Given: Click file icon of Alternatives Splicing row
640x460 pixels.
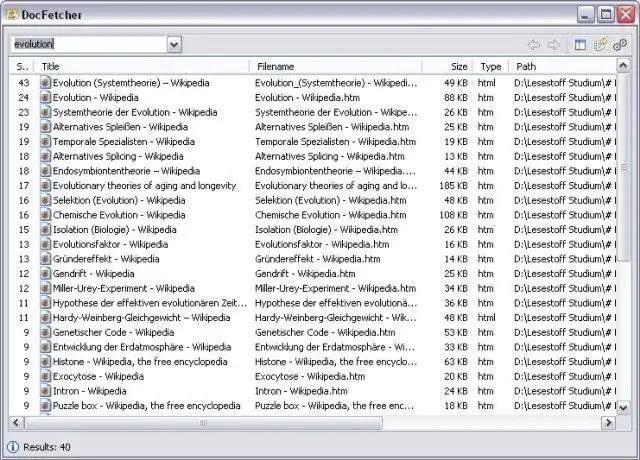Looking at the screenshot, I should tap(45, 156).
